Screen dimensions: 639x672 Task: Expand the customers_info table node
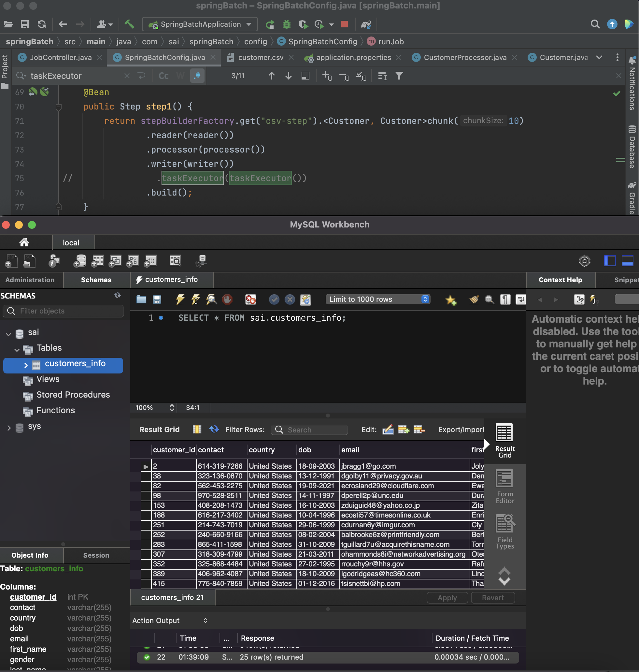tap(26, 365)
